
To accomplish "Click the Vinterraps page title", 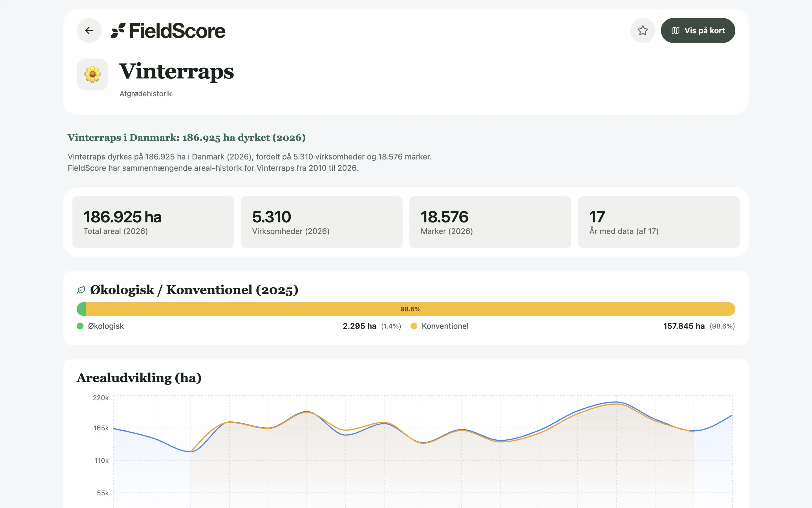I will tap(176, 72).
